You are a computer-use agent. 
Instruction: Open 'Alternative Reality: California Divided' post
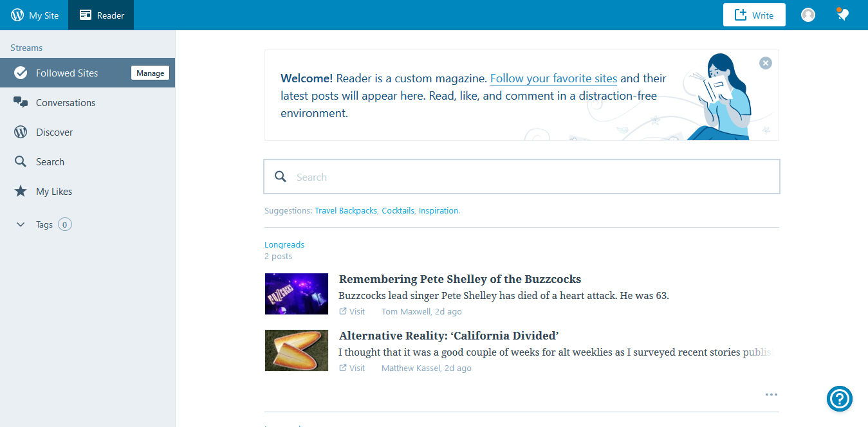point(448,336)
